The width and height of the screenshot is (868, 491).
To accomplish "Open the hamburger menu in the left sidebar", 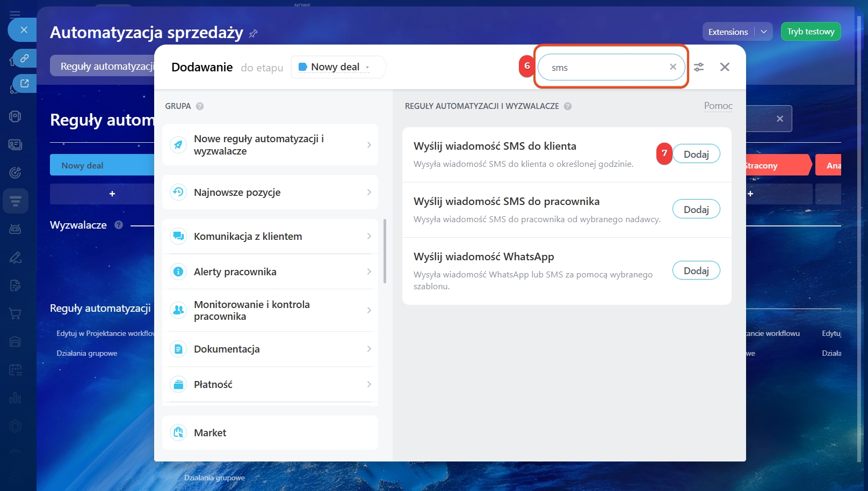I will coord(15,14).
